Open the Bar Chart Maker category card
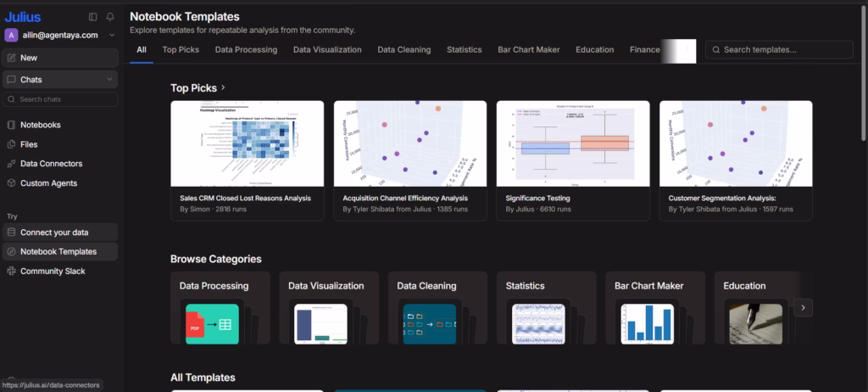 click(655, 308)
